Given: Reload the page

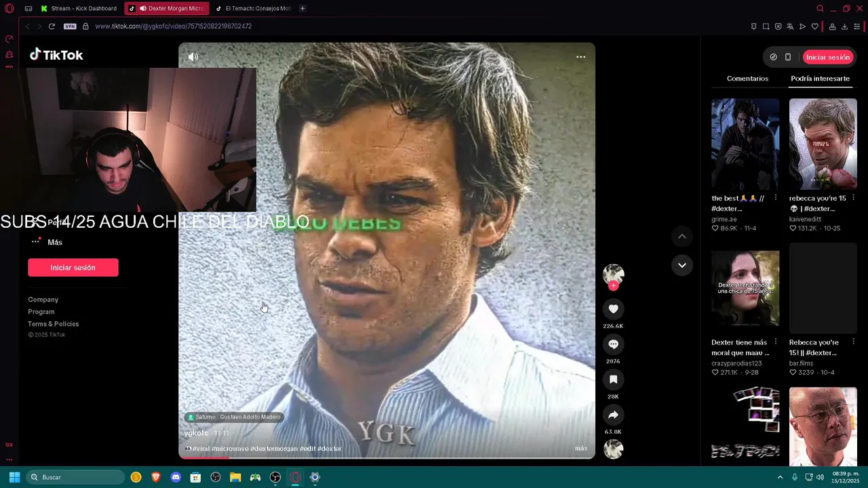Looking at the screenshot, I should tap(52, 26).
